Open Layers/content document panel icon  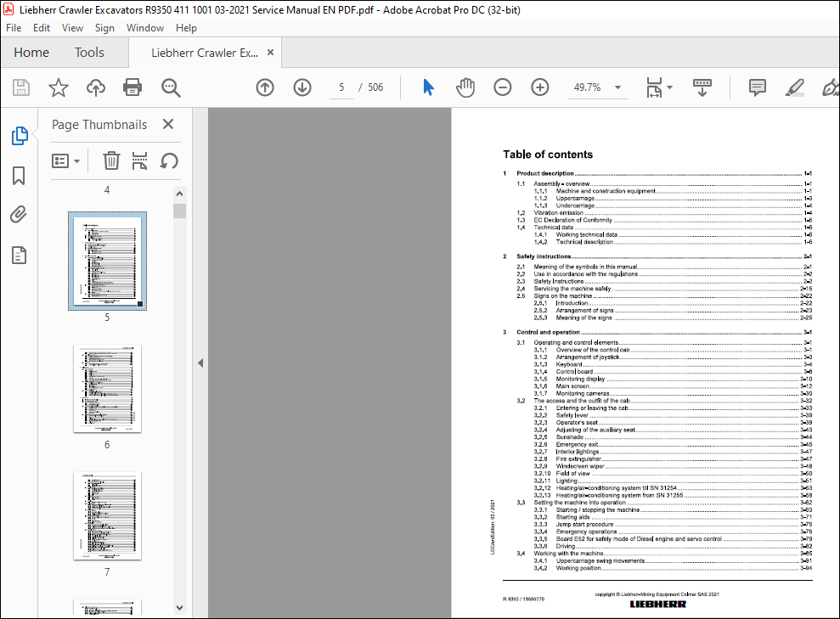pyautogui.click(x=19, y=256)
